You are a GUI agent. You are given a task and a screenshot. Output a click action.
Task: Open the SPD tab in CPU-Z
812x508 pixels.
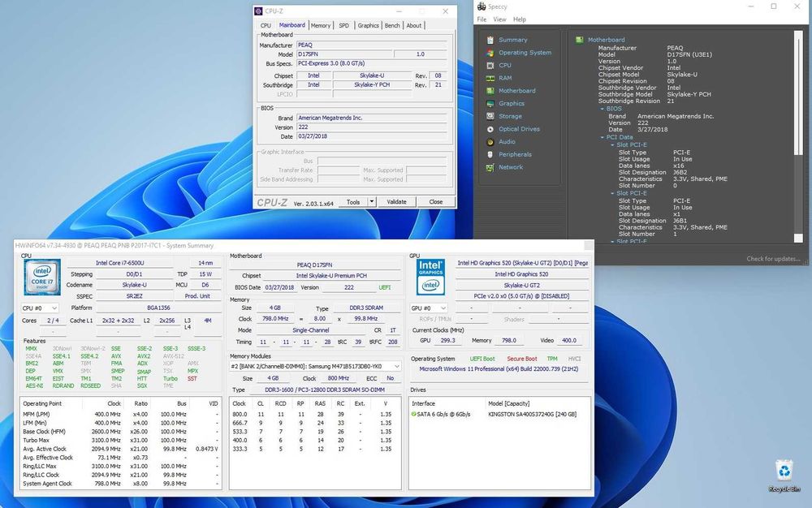343,25
